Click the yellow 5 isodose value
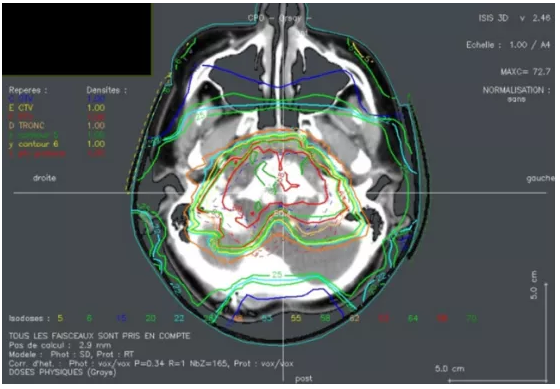This screenshot has height=389, width=560. [x=60, y=318]
